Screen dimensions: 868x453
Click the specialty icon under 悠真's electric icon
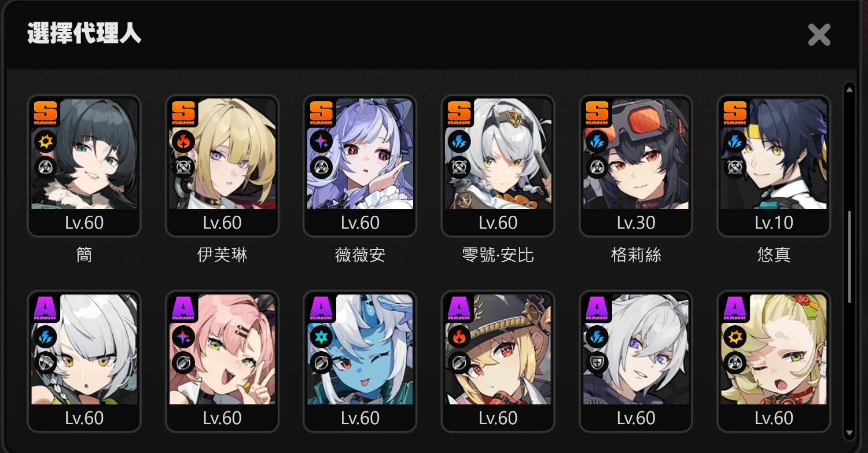735,168
